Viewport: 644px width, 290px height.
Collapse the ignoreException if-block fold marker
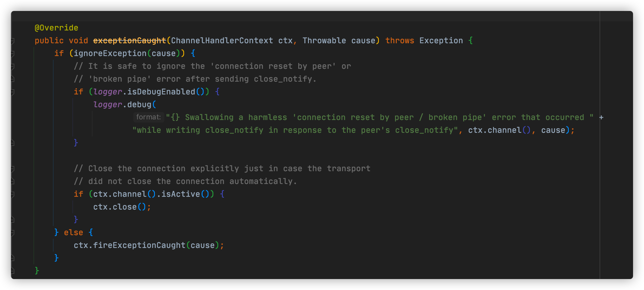tap(12, 53)
